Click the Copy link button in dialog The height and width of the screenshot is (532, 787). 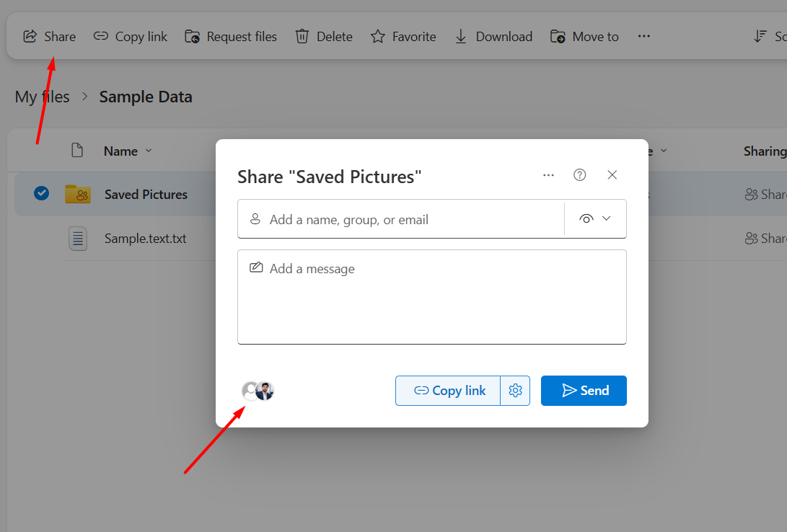[x=448, y=391]
